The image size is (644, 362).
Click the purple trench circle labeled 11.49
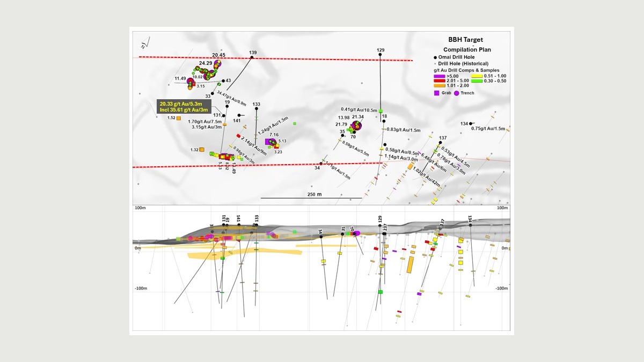[x=191, y=82]
